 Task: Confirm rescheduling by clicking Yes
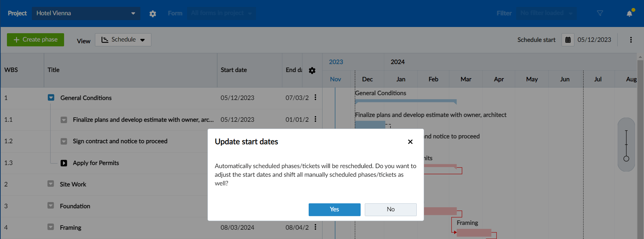(334, 210)
